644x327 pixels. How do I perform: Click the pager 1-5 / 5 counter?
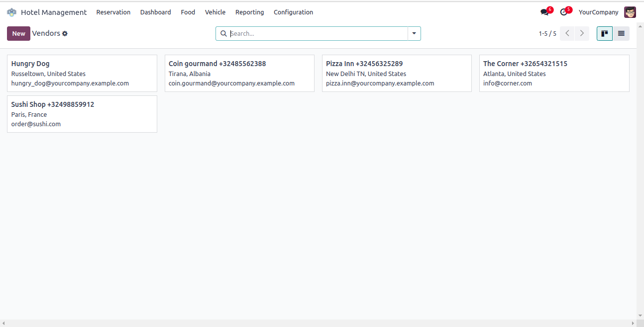[547, 34]
